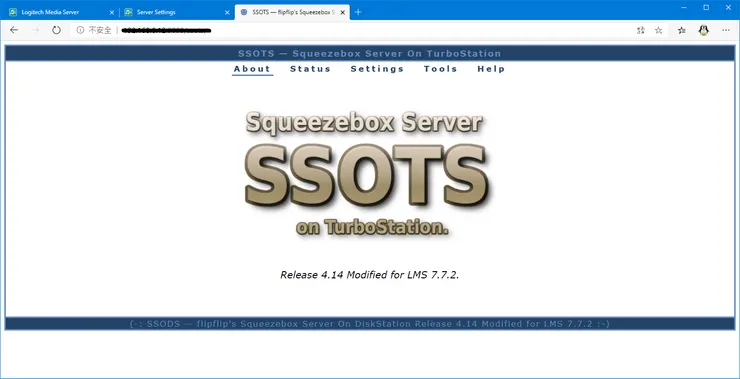Image resolution: width=740 pixels, height=379 pixels.
Task: Open a new browser tab
Action: tap(358, 12)
